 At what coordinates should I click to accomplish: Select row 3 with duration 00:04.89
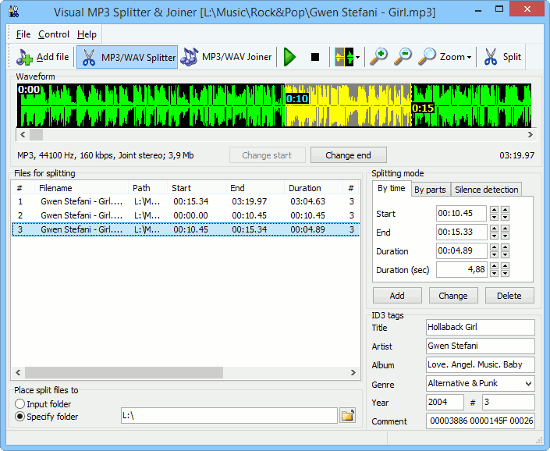pyautogui.click(x=186, y=229)
